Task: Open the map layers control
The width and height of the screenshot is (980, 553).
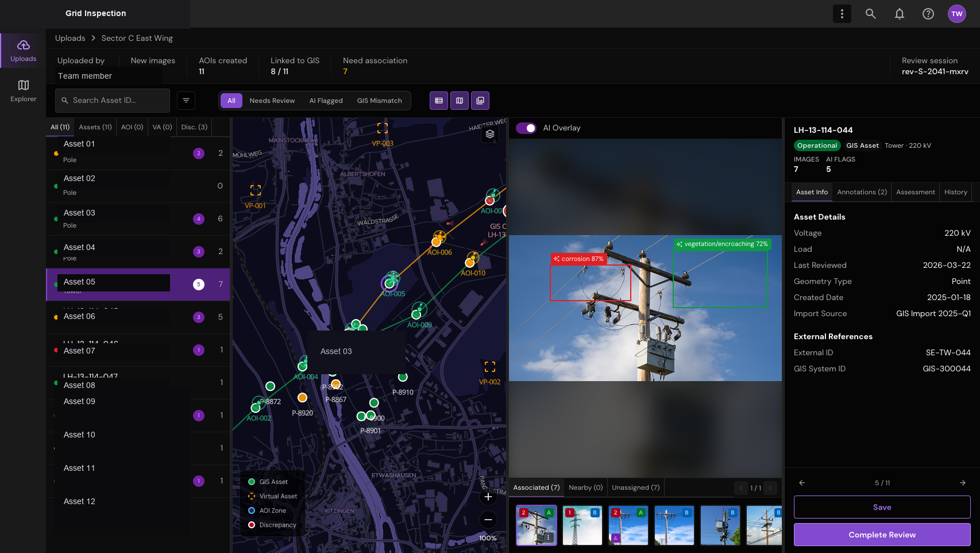Action: 490,134
